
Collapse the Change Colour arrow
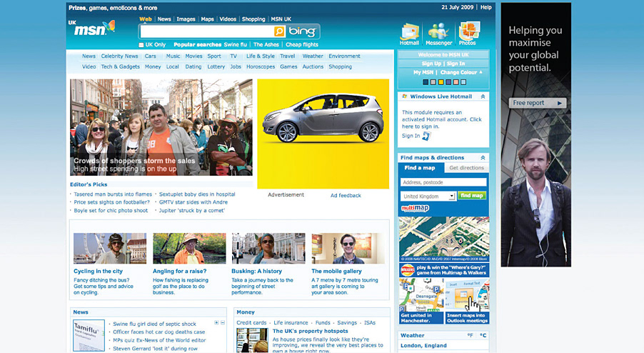pyautogui.click(x=481, y=72)
